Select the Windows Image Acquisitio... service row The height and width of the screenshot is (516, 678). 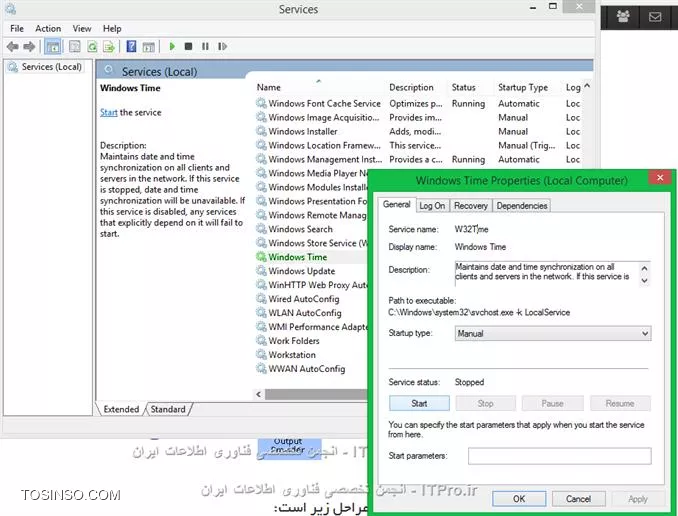pos(418,117)
